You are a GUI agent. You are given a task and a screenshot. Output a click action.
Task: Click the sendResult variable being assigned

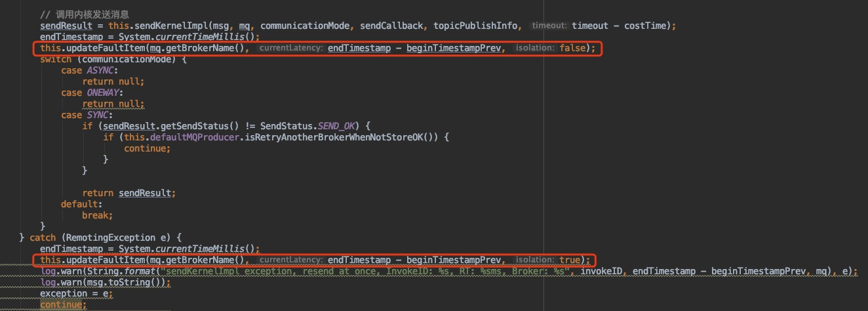[66, 26]
